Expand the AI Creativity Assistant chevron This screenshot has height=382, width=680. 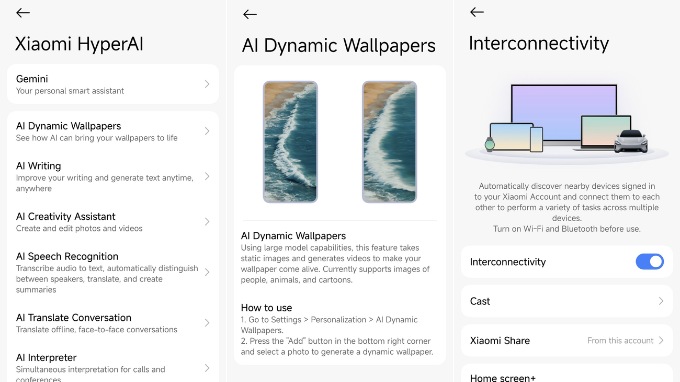[x=207, y=222]
